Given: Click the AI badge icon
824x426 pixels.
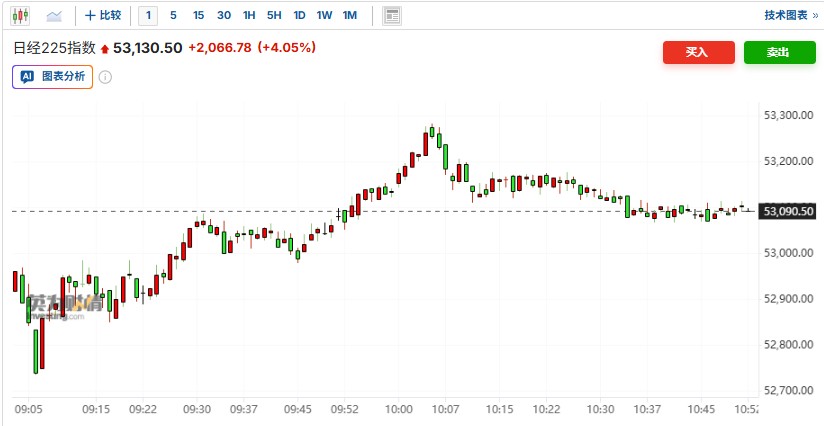Looking at the screenshot, I should tap(27, 77).
